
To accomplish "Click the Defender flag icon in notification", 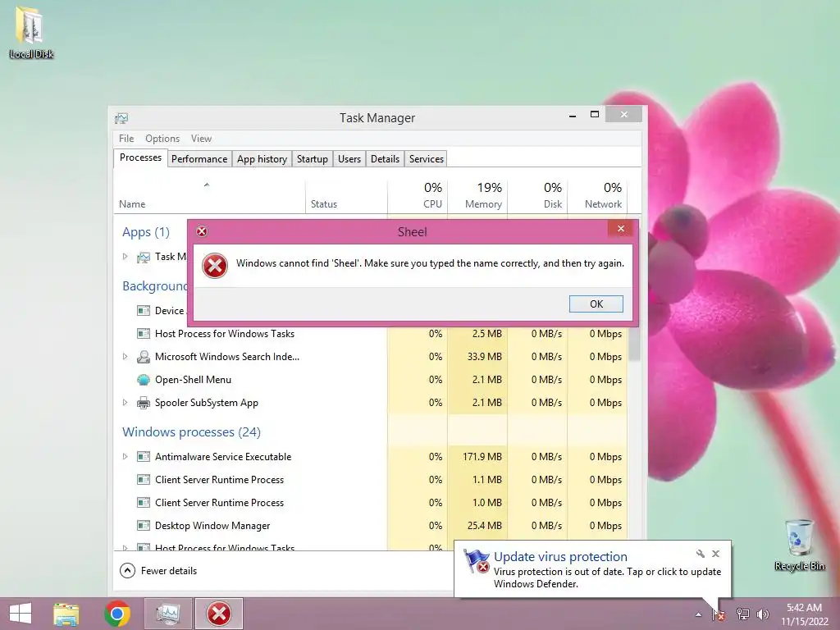I will point(476,561).
